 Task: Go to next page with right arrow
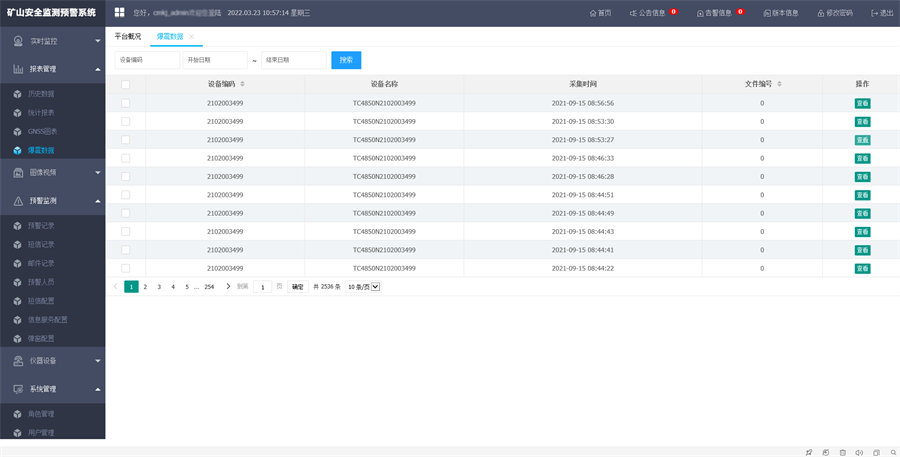228,286
